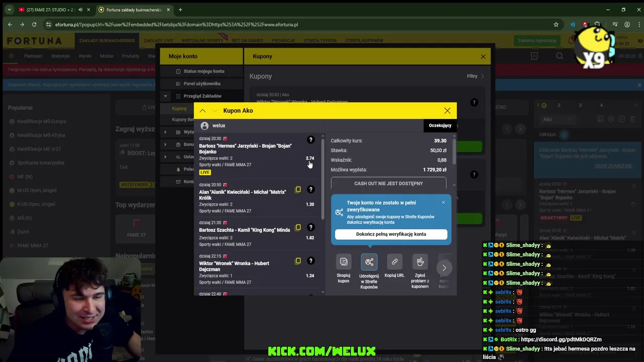The height and width of the screenshot is (362, 644).
Task: Close the Fortuna browser tab
Action: coord(168,10)
